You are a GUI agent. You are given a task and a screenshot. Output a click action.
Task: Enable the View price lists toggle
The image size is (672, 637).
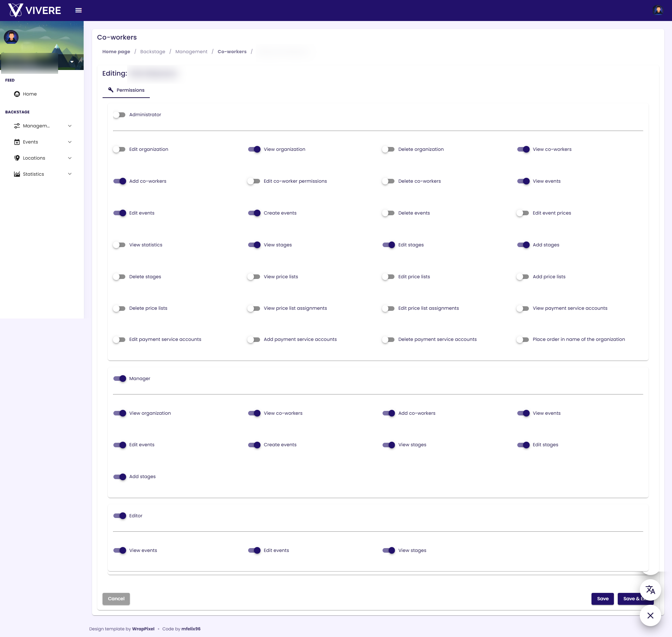click(254, 277)
